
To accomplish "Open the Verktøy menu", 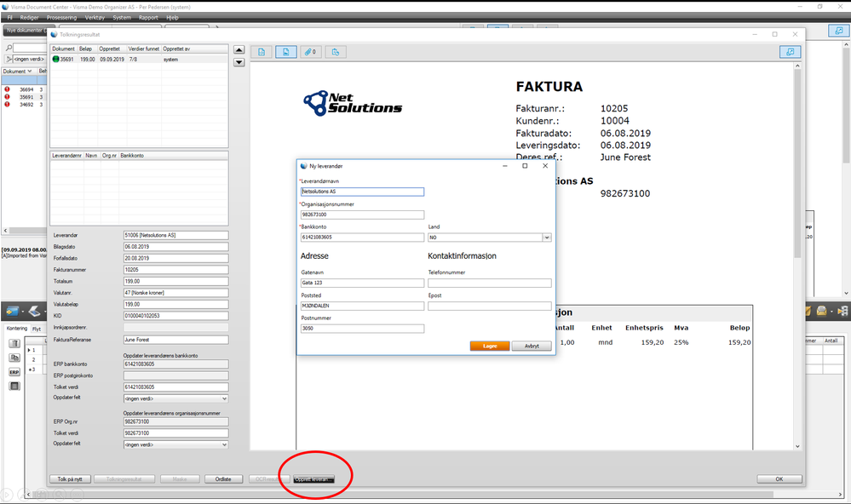I will 95,17.
